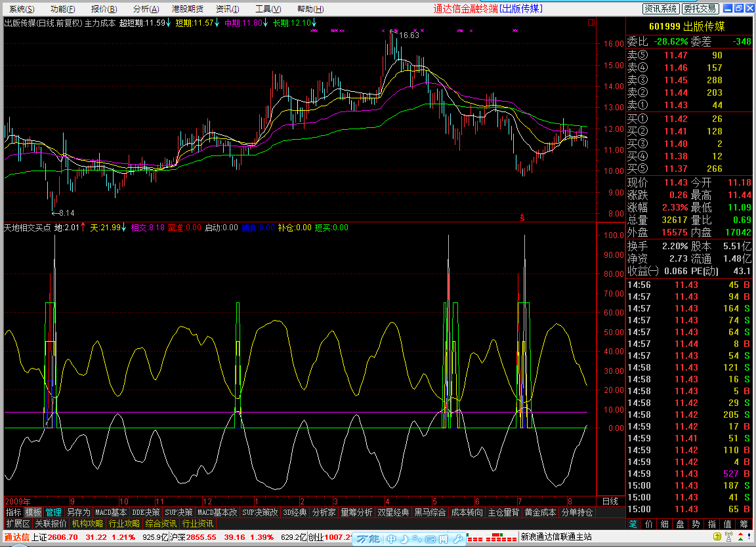The height and width of the screenshot is (547, 756).
Task: Click the red $ marker on price chart
Action: (522, 218)
